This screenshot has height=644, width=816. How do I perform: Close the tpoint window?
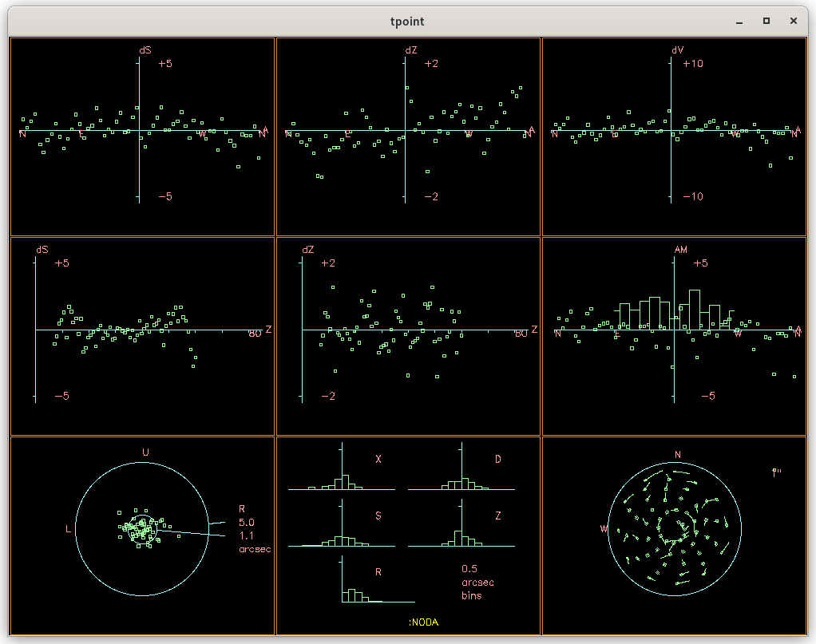pyautogui.click(x=793, y=21)
